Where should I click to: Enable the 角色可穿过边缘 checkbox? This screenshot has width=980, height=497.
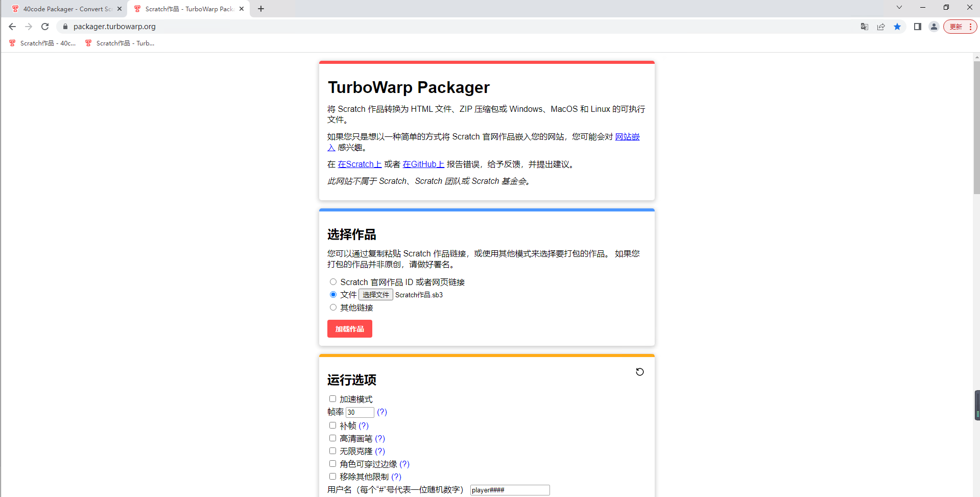click(x=332, y=464)
